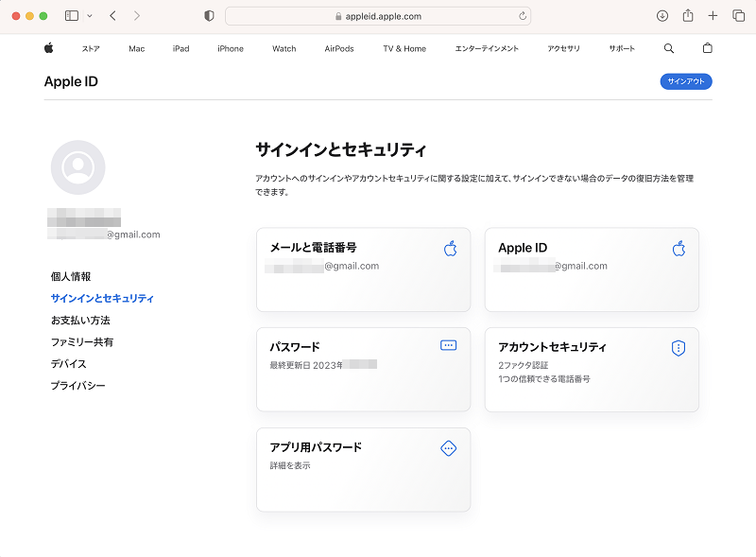Open the privacy shield icon

pyautogui.click(x=209, y=16)
